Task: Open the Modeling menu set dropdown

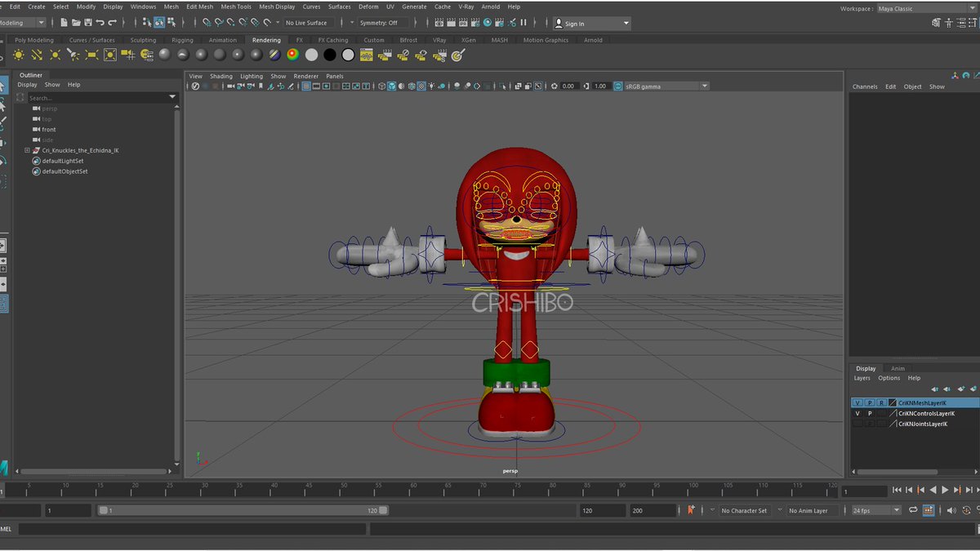Action: pos(23,23)
